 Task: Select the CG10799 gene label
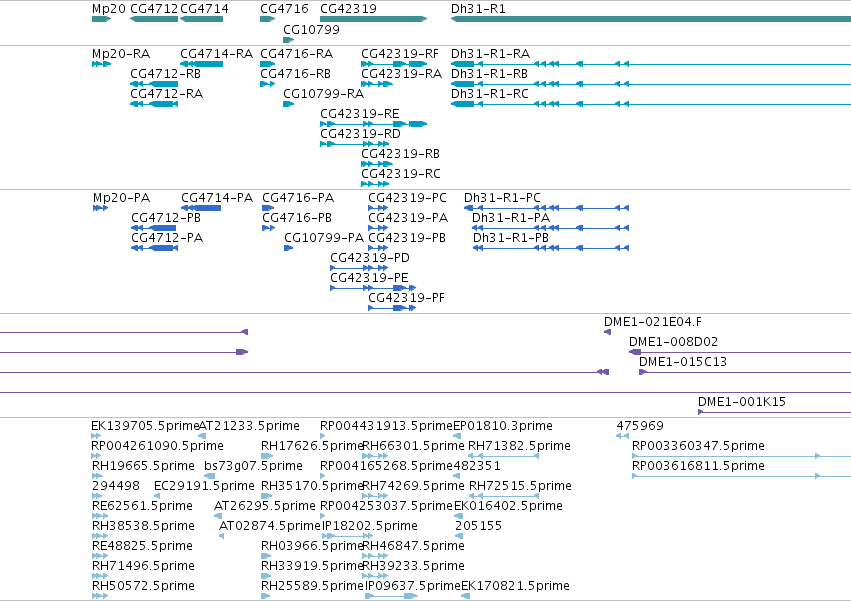point(312,29)
